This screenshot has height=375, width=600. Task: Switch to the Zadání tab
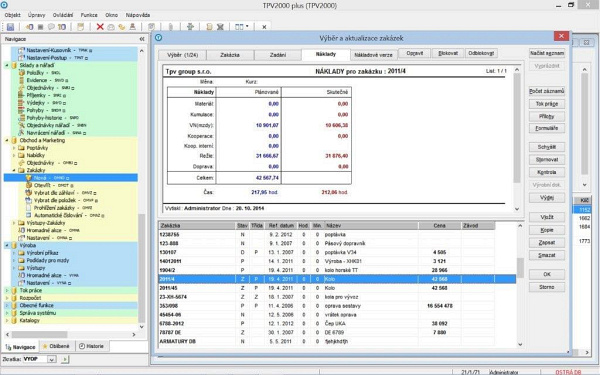(x=278, y=55)
